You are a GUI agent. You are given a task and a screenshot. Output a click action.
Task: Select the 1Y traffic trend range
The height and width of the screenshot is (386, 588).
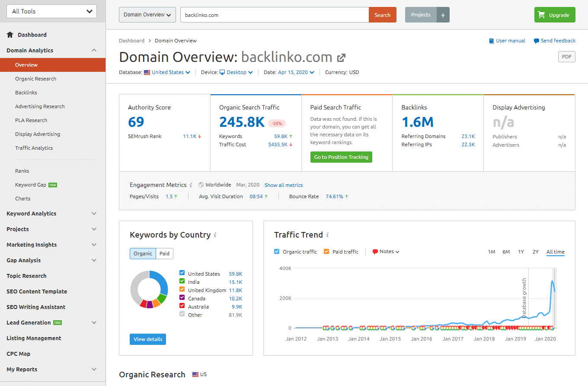pos(521,251)
